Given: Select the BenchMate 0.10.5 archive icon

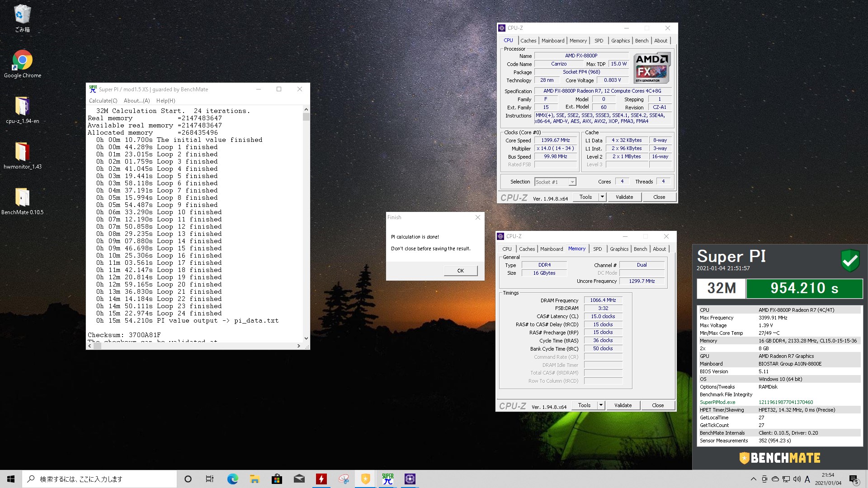Looking at the screenshot, I should (x=22, y=201).
